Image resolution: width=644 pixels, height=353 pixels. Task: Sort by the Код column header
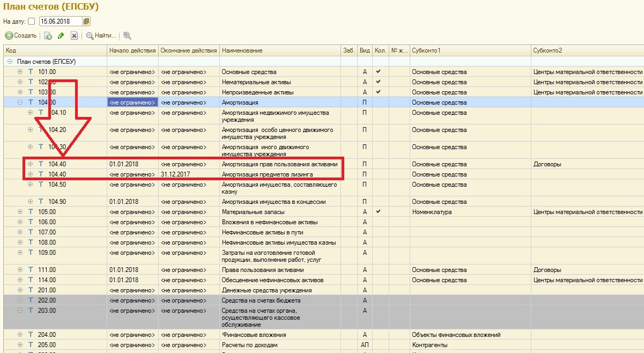56,50
